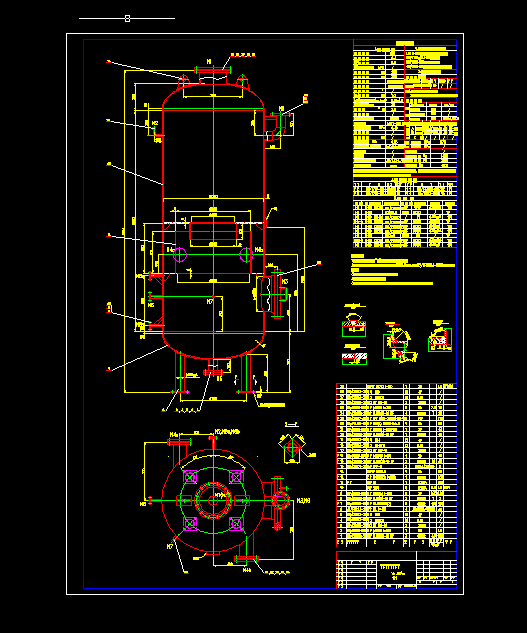Select the "M6" label left of the plan view
This screenshot has height=633, width=527.
click(x=143, y=504)
